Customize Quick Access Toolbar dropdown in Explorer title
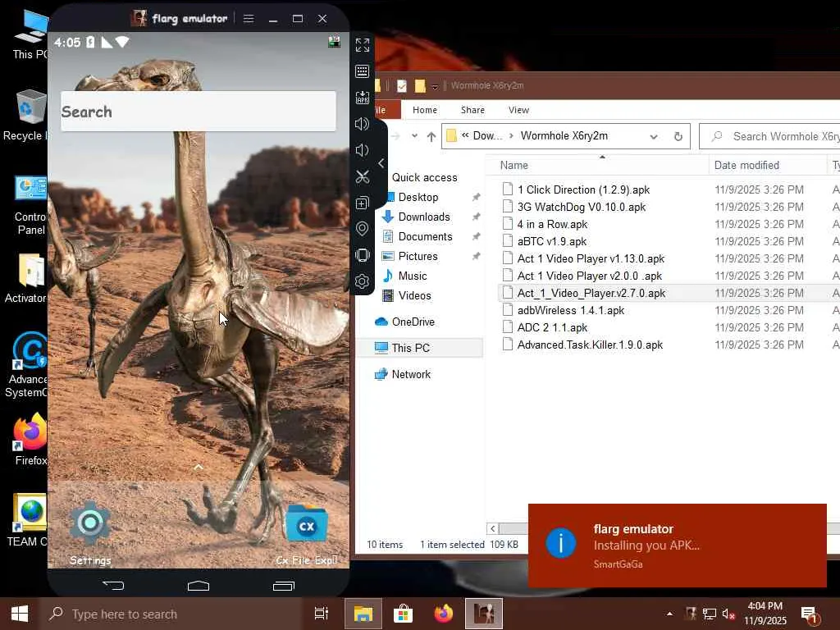The image size is (840, 630). click(435, 86)
